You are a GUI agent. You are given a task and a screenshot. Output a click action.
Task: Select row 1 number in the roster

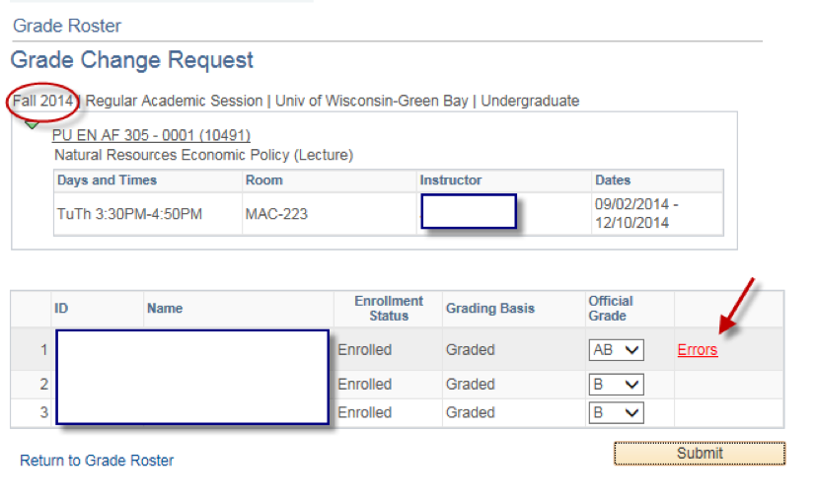point(43,350)
